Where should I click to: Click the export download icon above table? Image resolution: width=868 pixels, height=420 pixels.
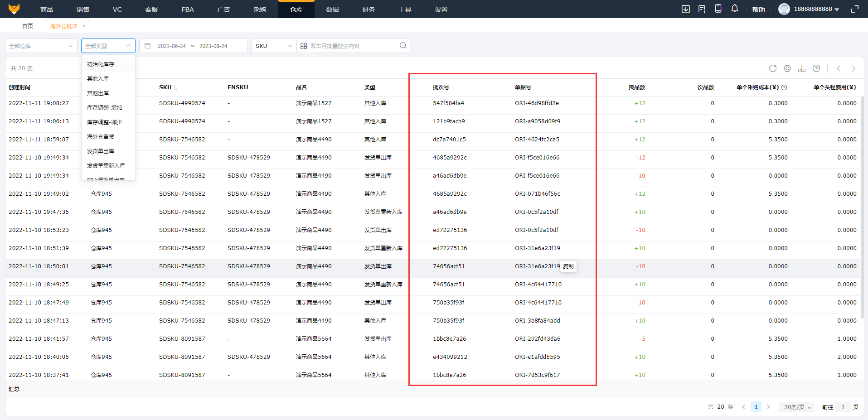(x=802, y=68)
